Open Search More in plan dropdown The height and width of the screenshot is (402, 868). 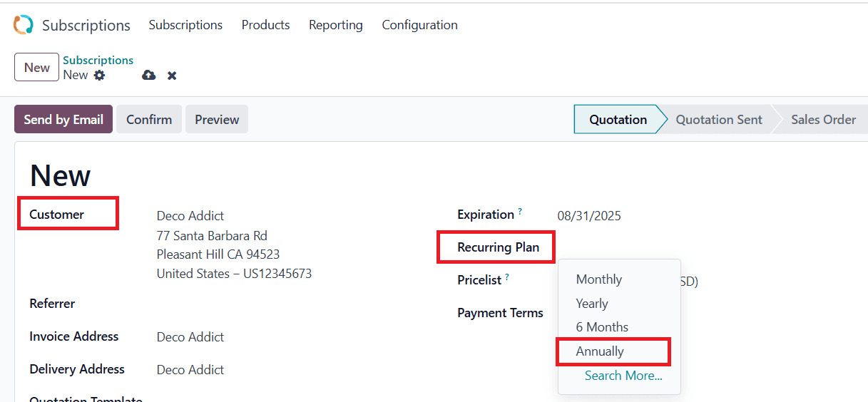coord(623,376)
